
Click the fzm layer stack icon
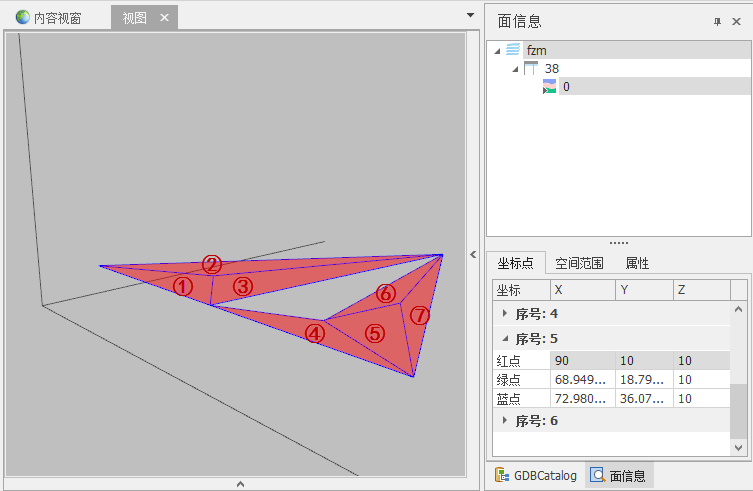513,50
